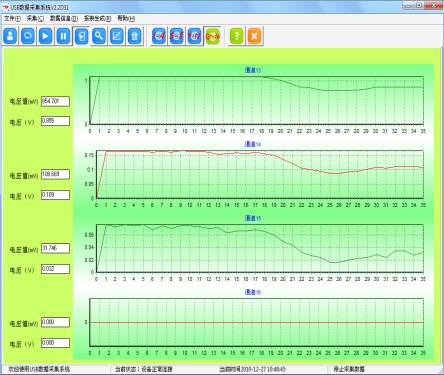Click the document copy toolbar icon

(81, 36)
